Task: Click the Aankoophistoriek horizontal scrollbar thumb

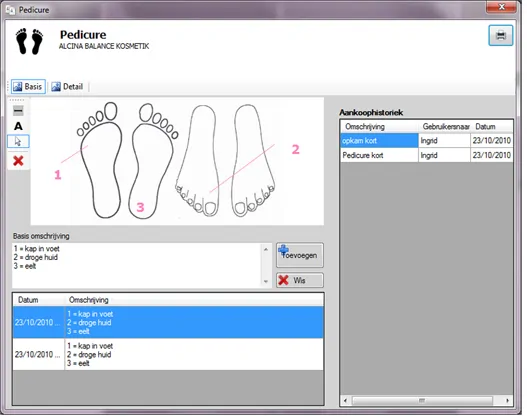Action: click(422, 400)
